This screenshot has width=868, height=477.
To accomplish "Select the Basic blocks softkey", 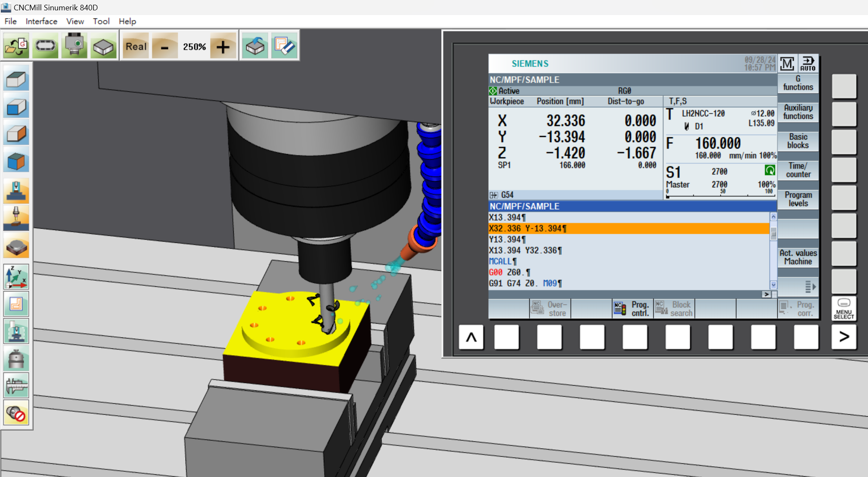I will 798,141.
